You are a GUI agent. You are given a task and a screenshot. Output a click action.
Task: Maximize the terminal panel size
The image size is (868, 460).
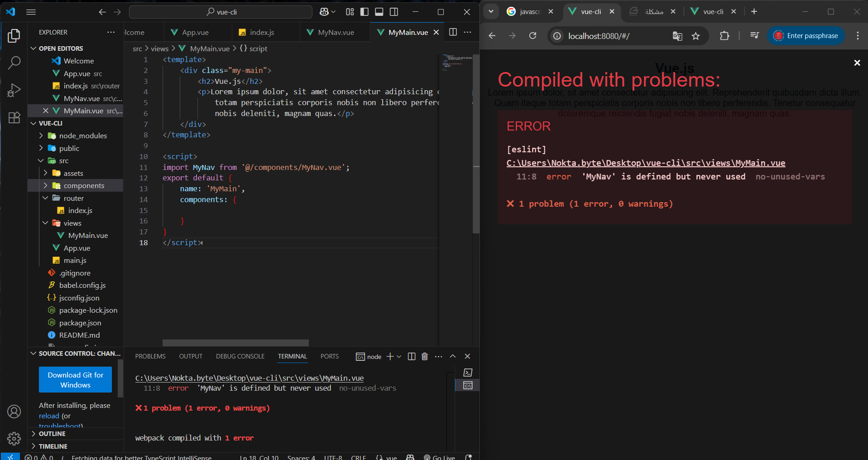click(453, 357)
